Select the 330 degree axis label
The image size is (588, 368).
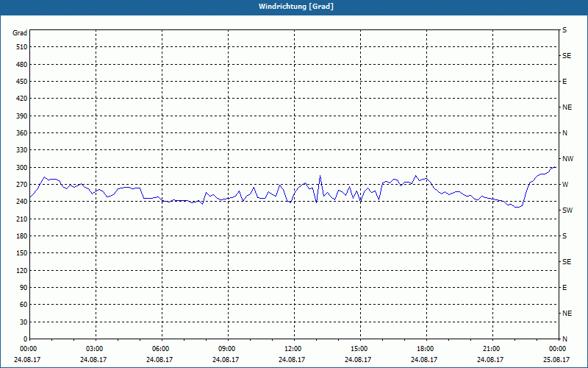[21, 150]
